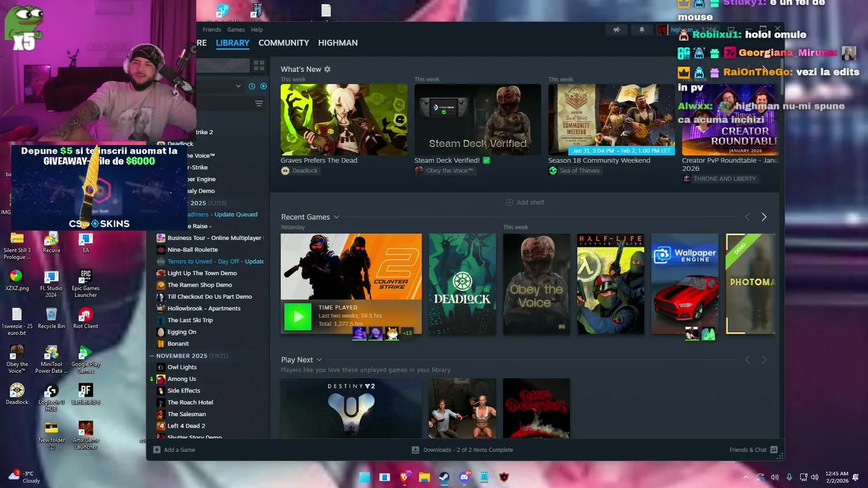The width and height of the screenshot is (868, 488).
Task: Open Riot Client desktop shortcut
Action: 85,318
